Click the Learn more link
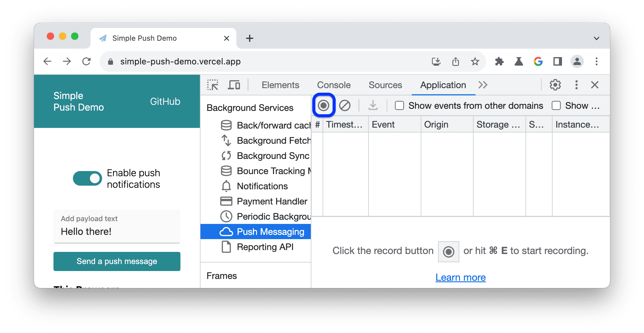644x333 pixels. pos(461,277)
